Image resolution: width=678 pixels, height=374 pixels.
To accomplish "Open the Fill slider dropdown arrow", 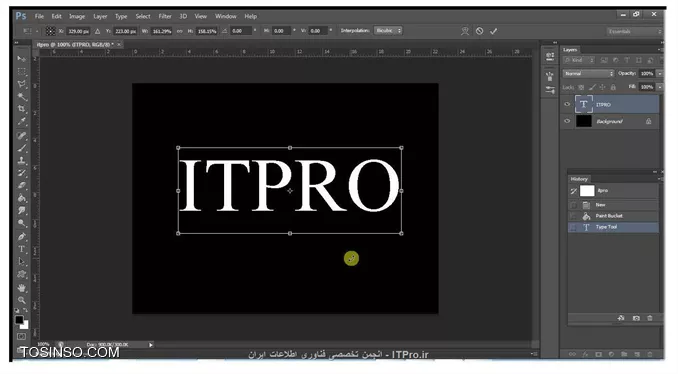I will tap(660, 87).
